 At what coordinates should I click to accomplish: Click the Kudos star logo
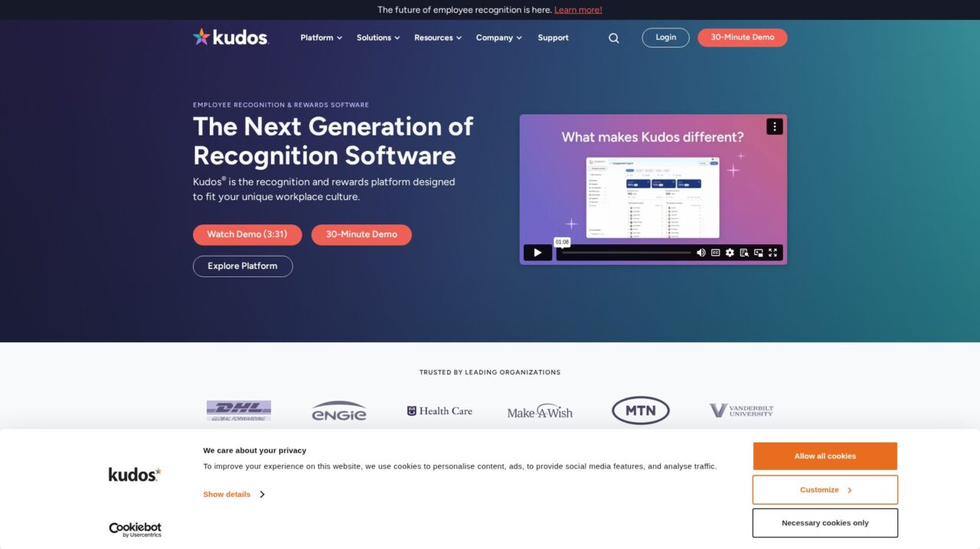[x=201, y=36]
